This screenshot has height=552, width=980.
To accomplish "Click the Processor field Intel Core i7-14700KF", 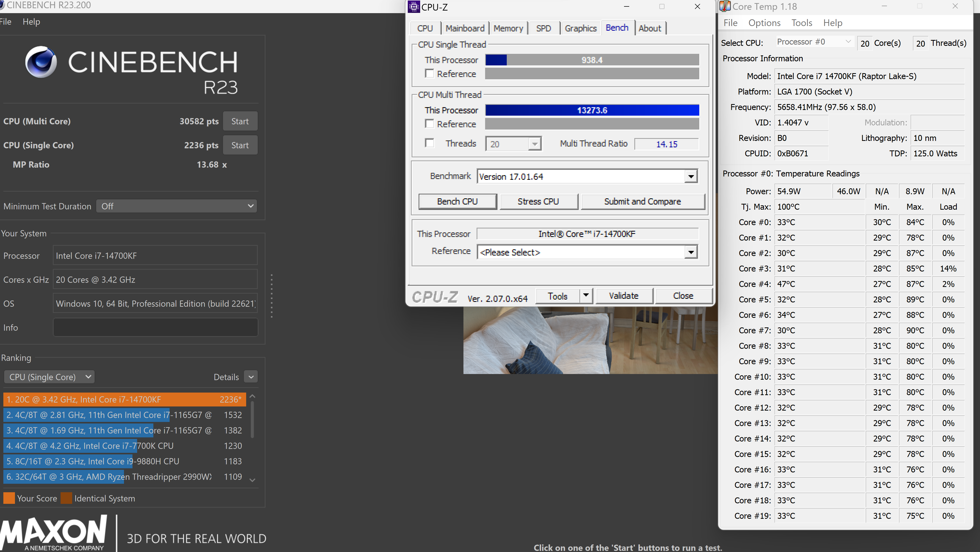I will (x=155, y=256).
